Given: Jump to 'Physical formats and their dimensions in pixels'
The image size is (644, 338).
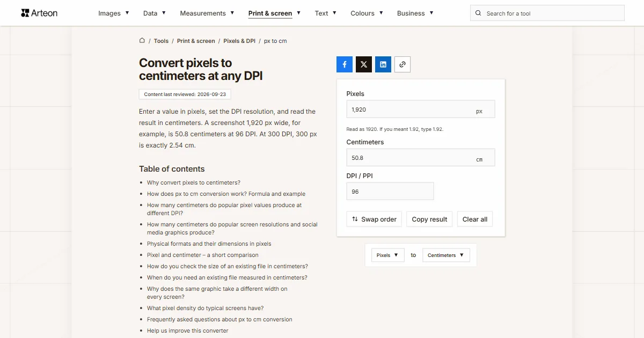Looking at the screenshot, I should [209, 244].
